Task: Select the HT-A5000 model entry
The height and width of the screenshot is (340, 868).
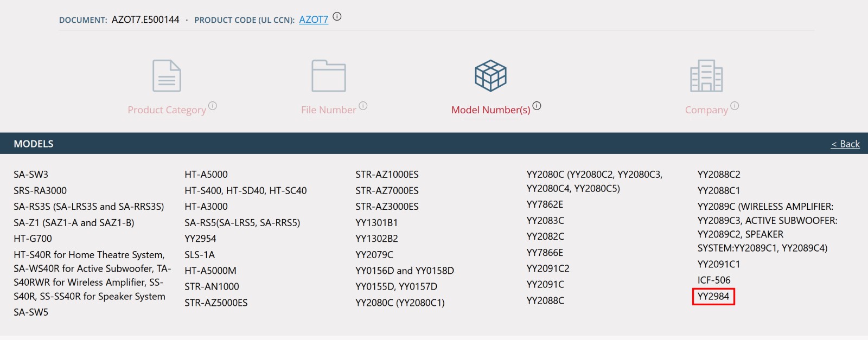Action: click(206, 175)
